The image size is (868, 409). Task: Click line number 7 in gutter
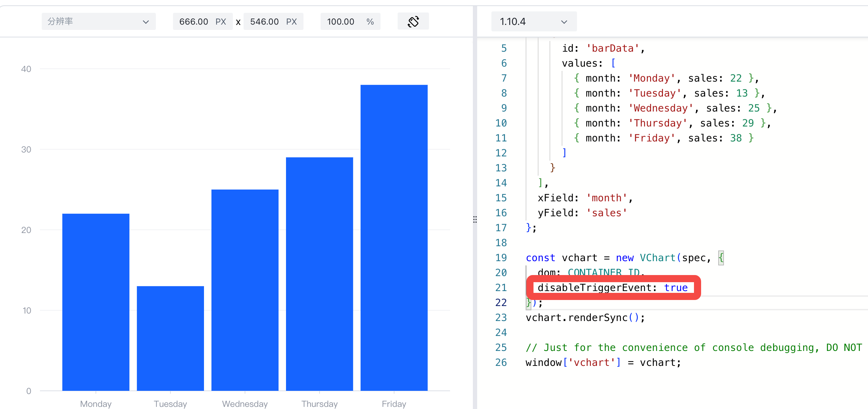tap(504, 78)
